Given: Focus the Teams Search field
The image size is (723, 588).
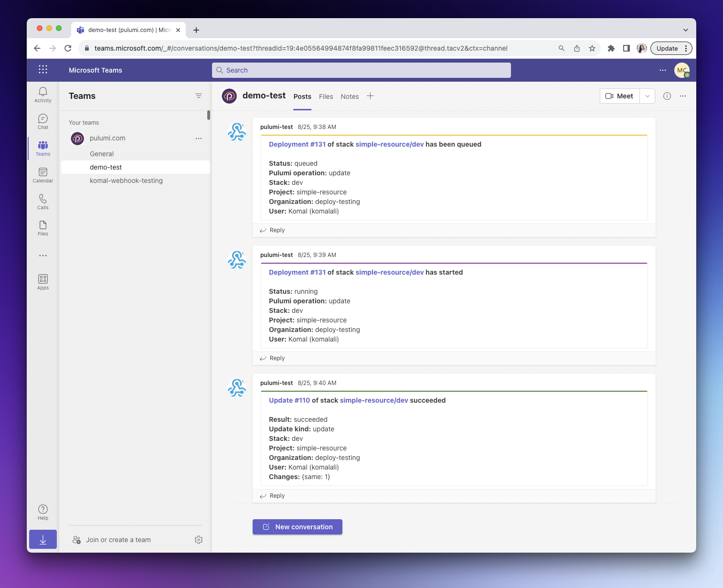Looking at the screenshot, I should tap(361, 70).
